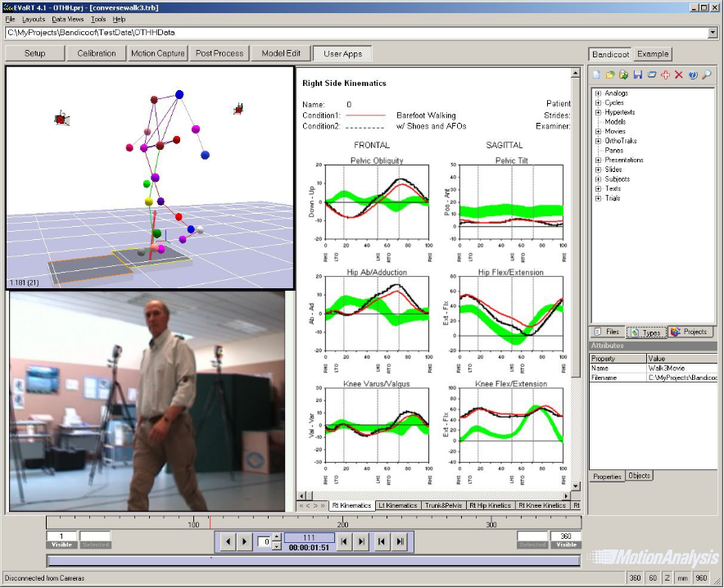Viewport: 724px width, 588px height.
Task: Click the Open folder icon in Bandicoot toolbar
Action: pyautogui.click(x=610, y=75)
